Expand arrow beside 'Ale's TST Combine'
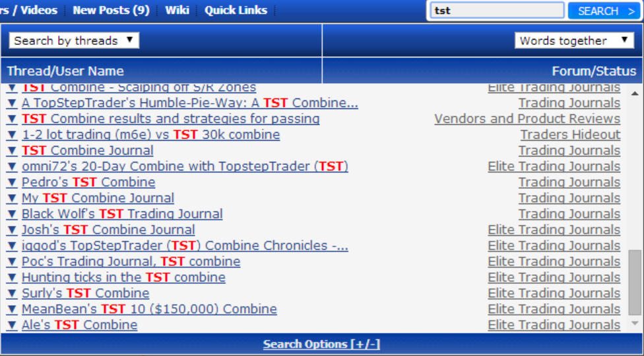Image resolution: width=644 pixels, height=356 pixels. (11, 325)
